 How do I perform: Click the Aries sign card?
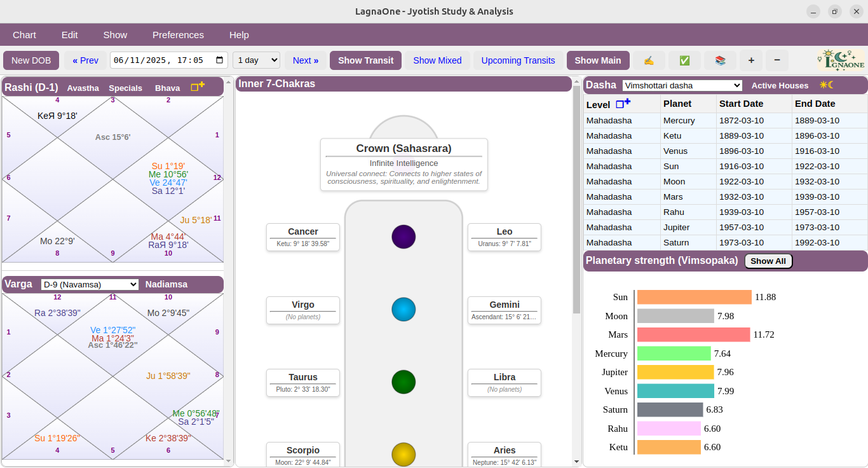[x=505, y=455]
